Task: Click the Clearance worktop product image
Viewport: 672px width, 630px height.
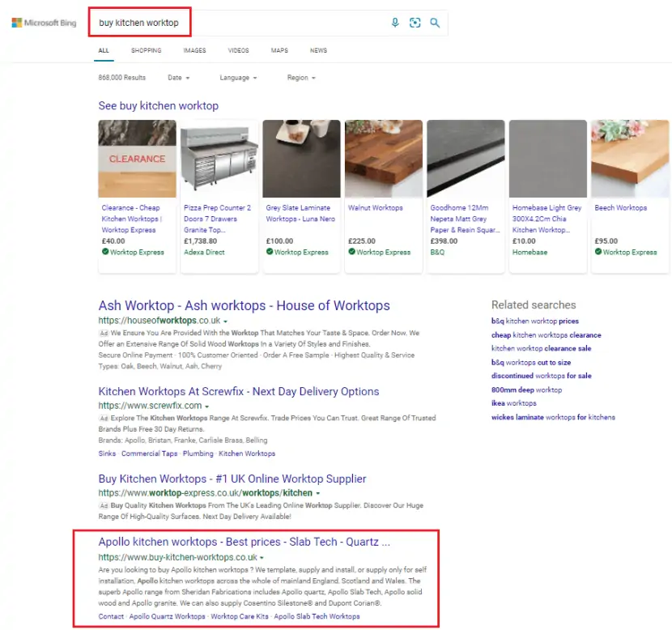Action: 137,159
